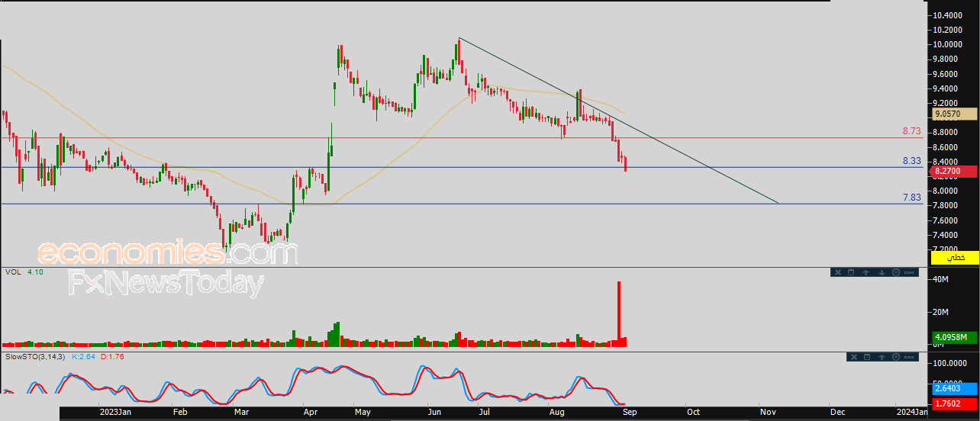
Task: Move the VOL panel down
Action: [881, 272]
